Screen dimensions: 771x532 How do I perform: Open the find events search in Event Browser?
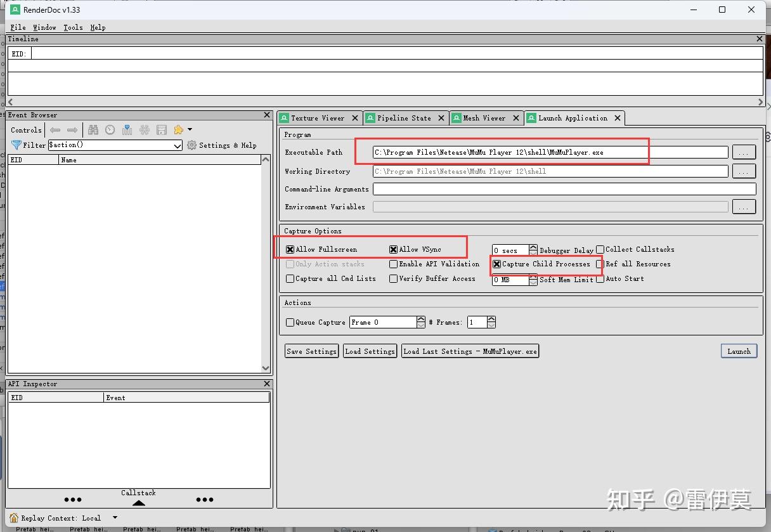pyautogui.click(x=93, y=130)
